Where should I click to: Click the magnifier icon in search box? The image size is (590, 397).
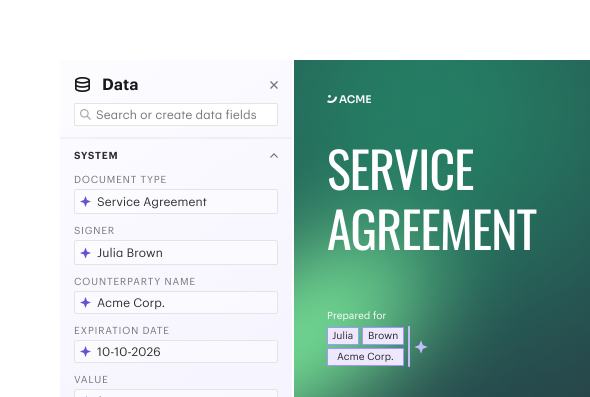click(x=85, y=114)
